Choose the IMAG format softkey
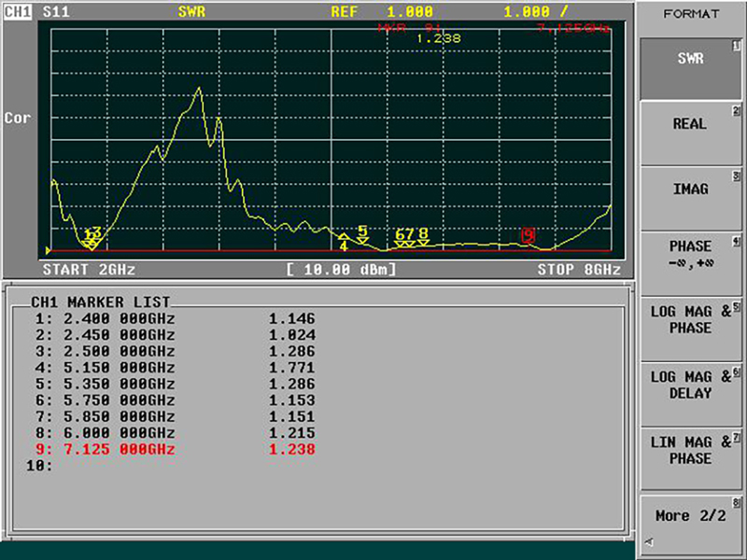Viewport: 747px width, 560px height. point(690,200)
